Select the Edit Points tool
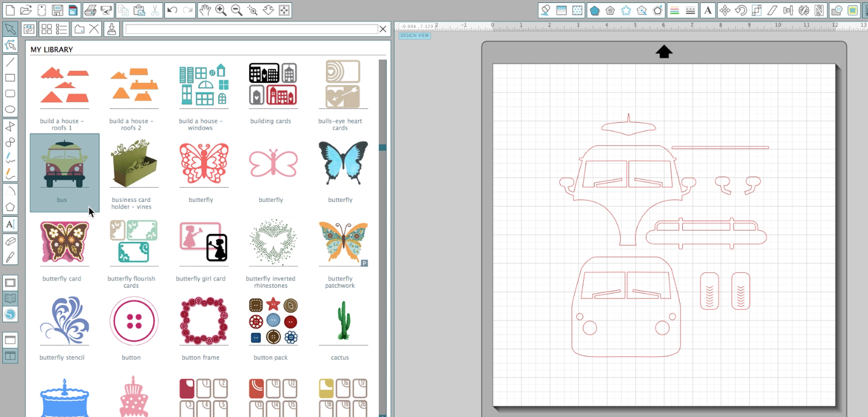The height and width of the screenshot is (417, 868). click(10, 45)
